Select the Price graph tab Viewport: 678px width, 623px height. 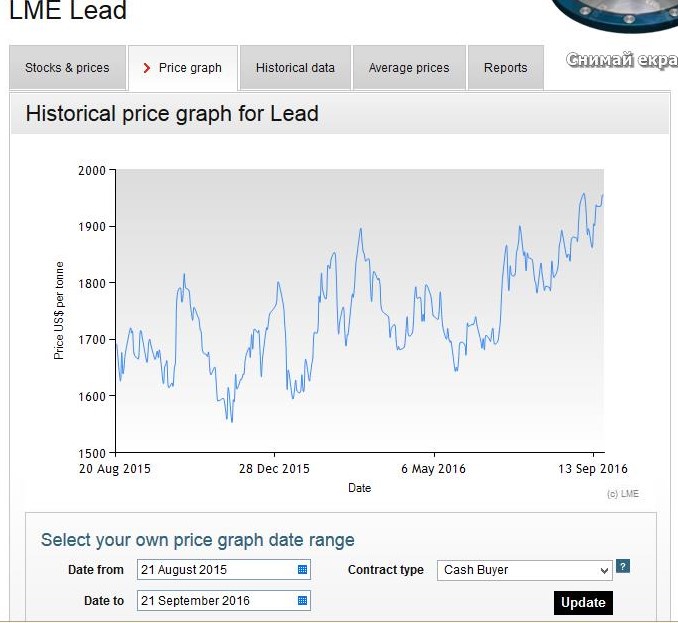point(183,68)
